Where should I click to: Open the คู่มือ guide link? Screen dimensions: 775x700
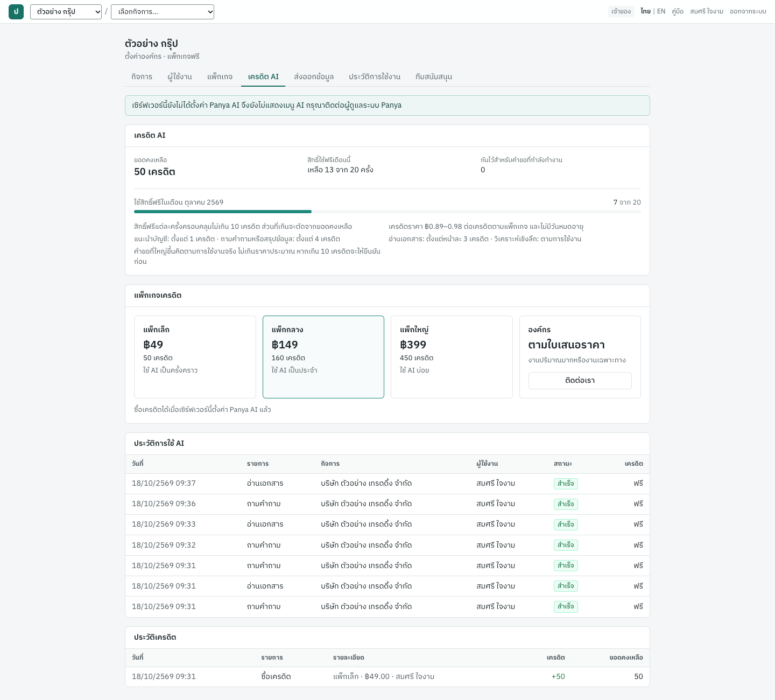pyautogui.click(x=678, y=11)
